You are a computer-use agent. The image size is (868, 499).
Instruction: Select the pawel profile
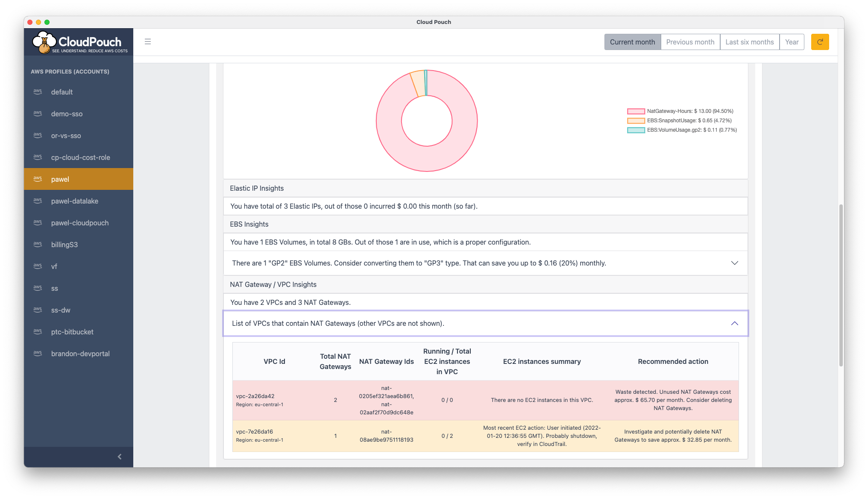pos(79,179)
